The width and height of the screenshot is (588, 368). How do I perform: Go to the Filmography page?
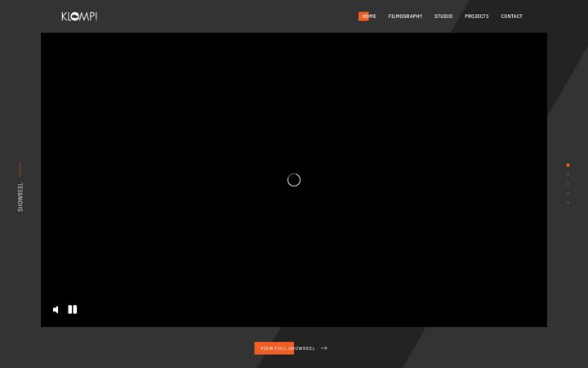click(405, 16)
